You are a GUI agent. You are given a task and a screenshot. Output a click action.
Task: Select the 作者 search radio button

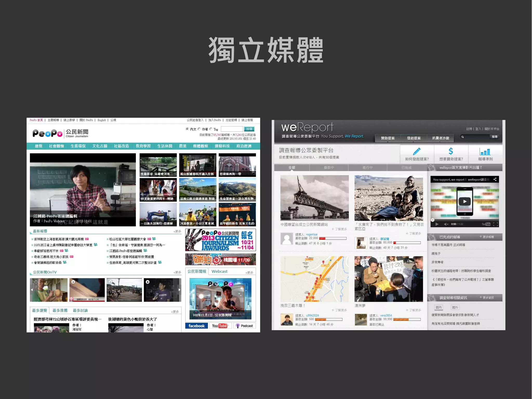tap(199, 129)
